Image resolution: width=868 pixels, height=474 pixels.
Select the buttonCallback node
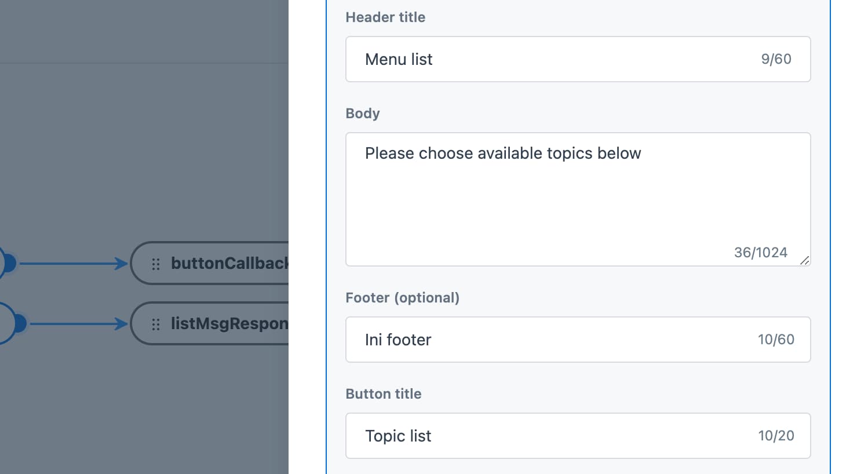tap(210, 263)
